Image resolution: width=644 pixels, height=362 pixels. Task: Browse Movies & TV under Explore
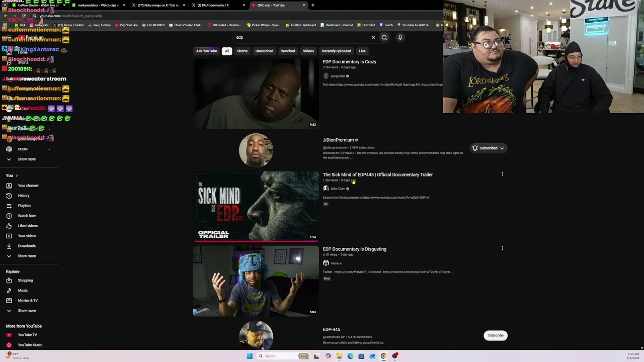(28, 301)
